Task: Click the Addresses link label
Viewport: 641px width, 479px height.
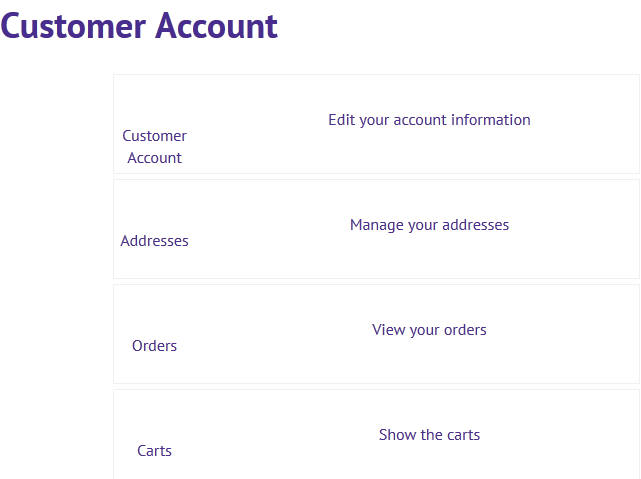Action: 154,241
